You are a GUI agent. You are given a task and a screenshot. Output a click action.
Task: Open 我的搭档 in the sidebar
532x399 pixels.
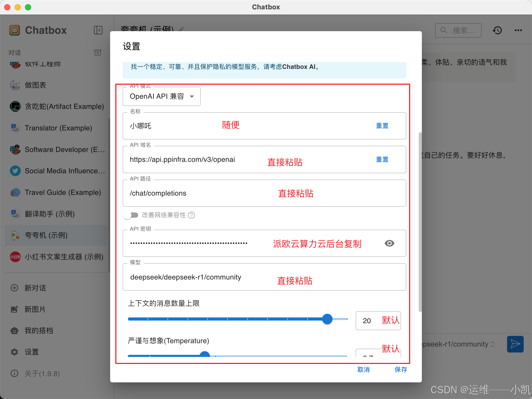click(x=56, y=330)
